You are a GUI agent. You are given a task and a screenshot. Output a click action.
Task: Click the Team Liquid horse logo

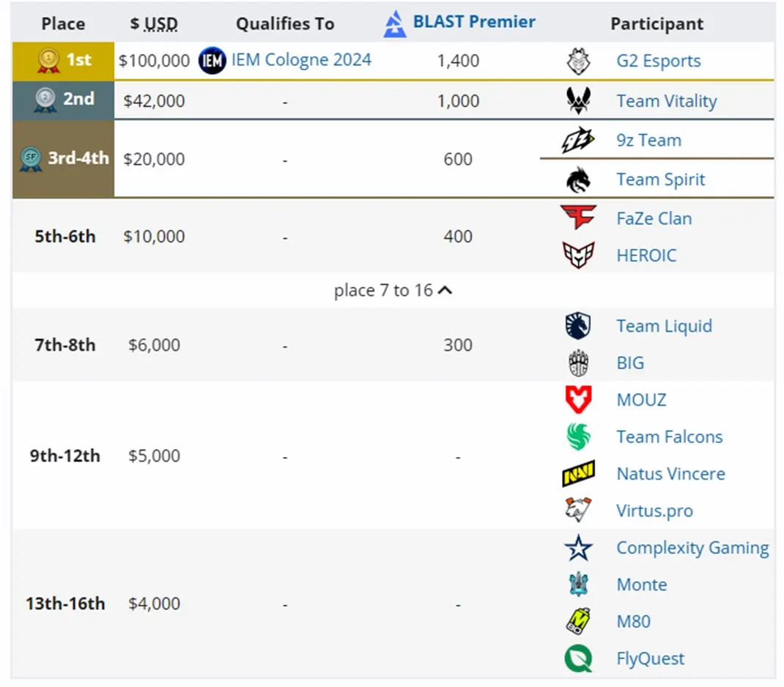pyautogui.click(x=578, y=326)
